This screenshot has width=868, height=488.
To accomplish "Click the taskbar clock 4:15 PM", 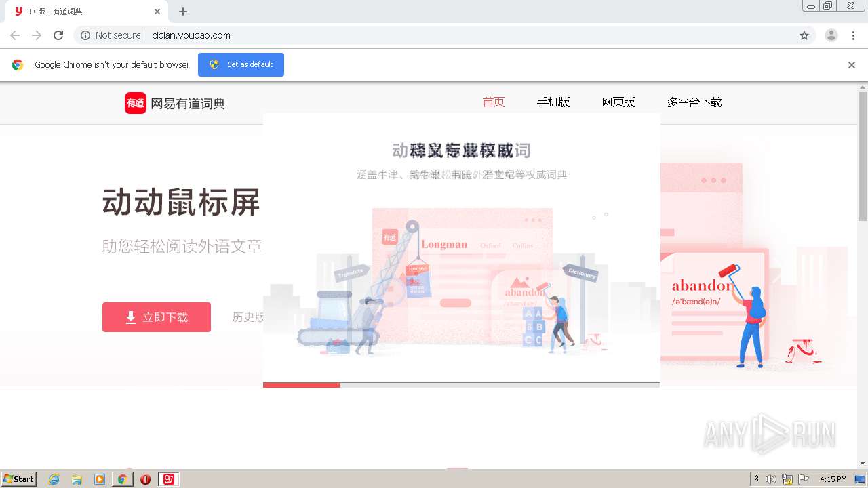I will (x=833, y=479).
